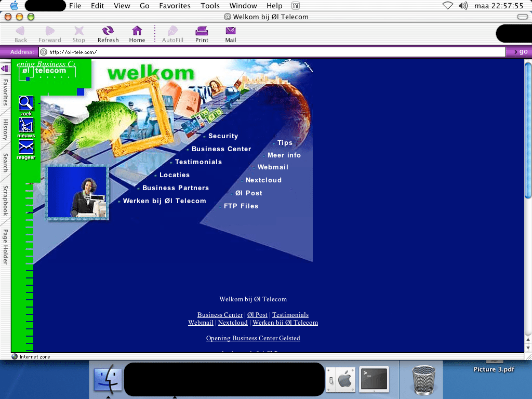
Task: Open the Favorites side tab
Action: [5, 92]
